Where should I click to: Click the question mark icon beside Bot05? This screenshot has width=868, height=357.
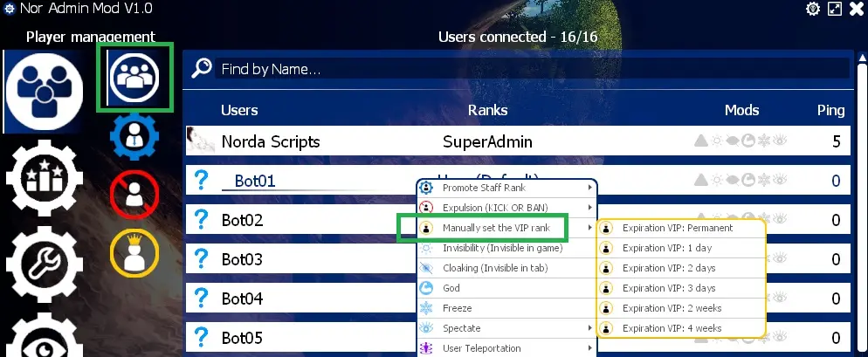tap(202, 337)
